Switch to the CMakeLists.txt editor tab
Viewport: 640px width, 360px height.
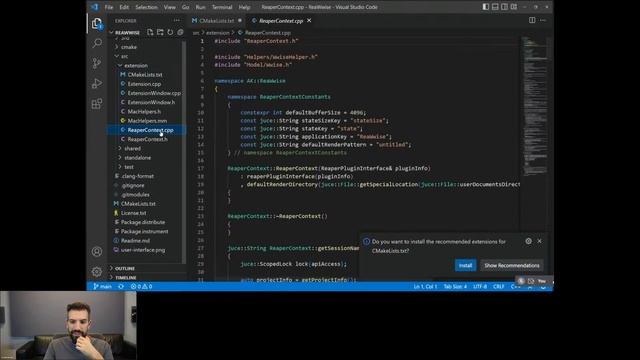(217, 20)
